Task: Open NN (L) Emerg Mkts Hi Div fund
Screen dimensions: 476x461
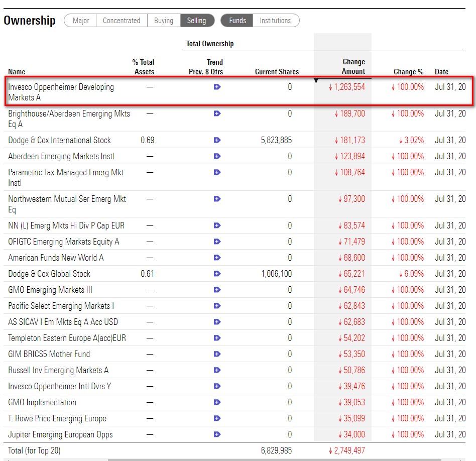Action: click(66, 225)
